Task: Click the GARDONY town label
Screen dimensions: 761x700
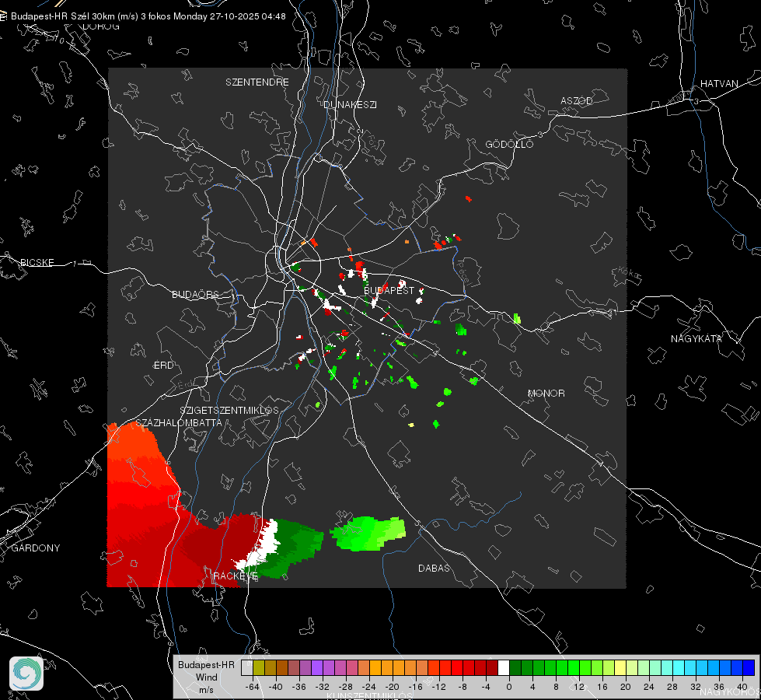Action: click(x=36, y=548)
